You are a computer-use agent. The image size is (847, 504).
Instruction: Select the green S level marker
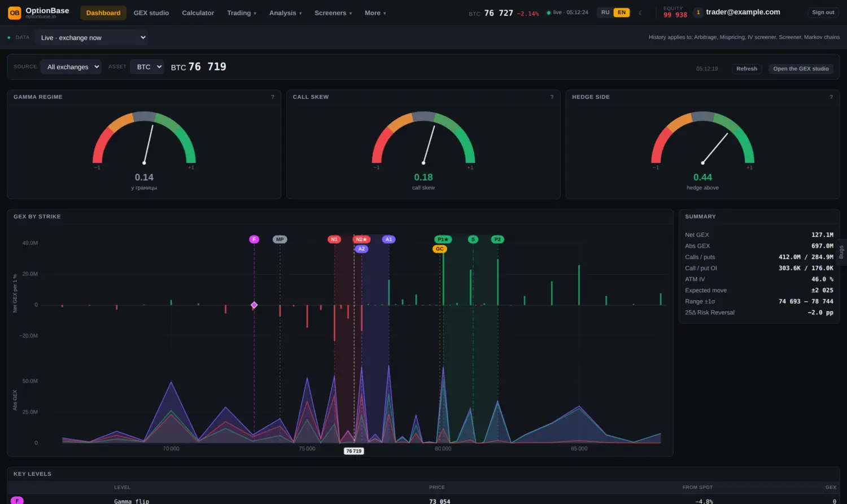(473, 239)
